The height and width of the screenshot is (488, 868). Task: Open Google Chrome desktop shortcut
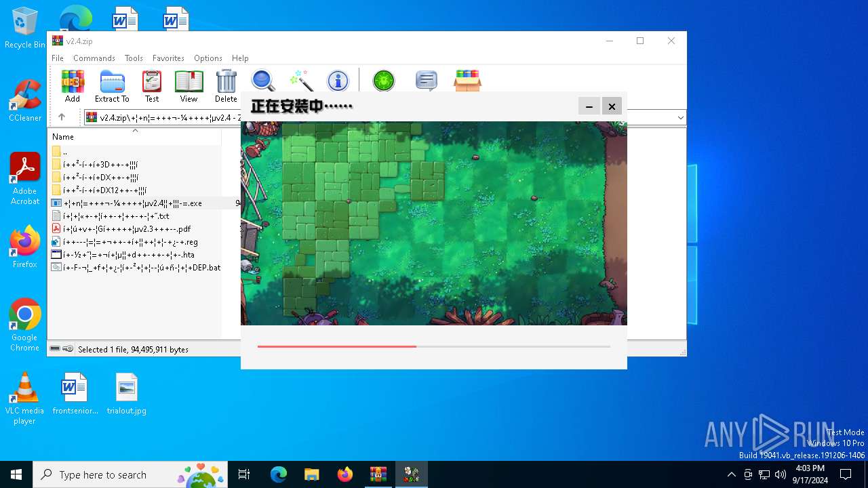pos(24,325)
